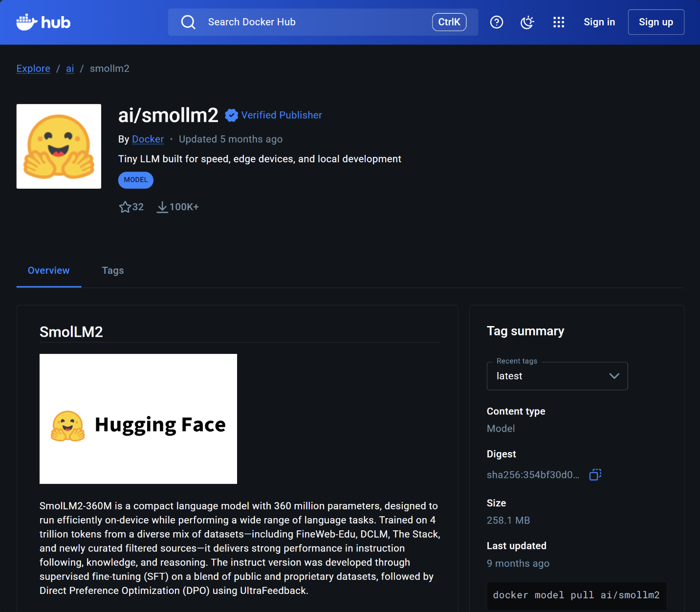Toggle the dark/light theme icon
This screenshot has width=700, height=612.
point(527,22)
